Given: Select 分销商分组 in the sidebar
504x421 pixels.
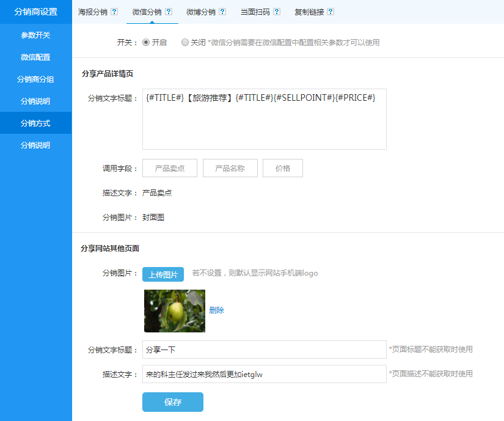Looking at the screenshot, I should (35, 79).
